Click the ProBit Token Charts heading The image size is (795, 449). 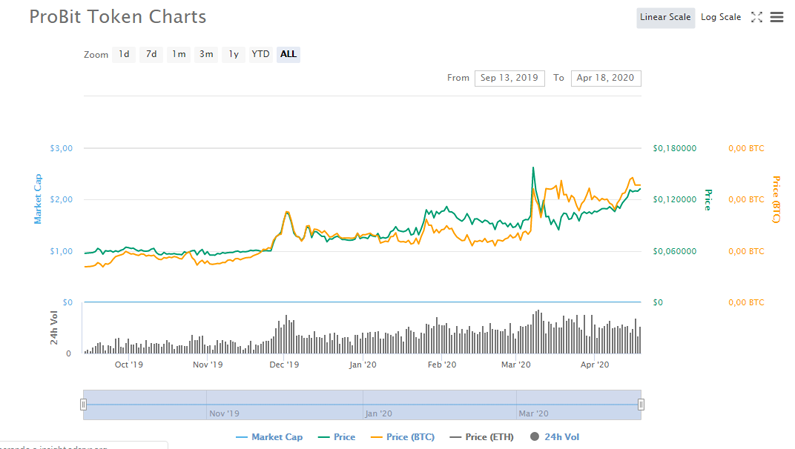[x=118, y=17]
